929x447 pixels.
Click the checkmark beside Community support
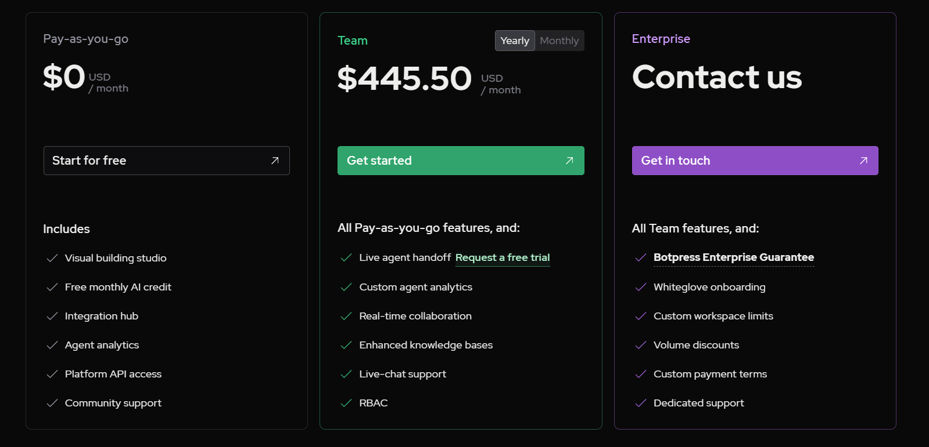tap(52, 403)
